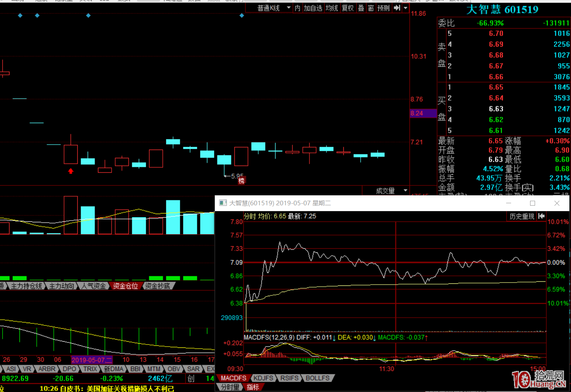Click the jump-to-end arrow icon
The image size is (571, 392).
397,8
